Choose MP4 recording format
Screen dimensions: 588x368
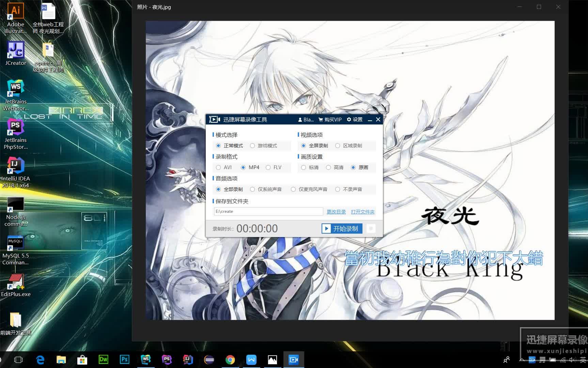pyautogui.click(x=250, y=167)
